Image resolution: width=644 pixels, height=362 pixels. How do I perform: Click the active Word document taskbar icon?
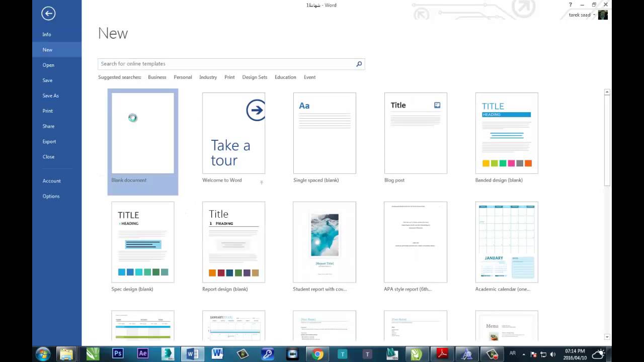point(192,354)
